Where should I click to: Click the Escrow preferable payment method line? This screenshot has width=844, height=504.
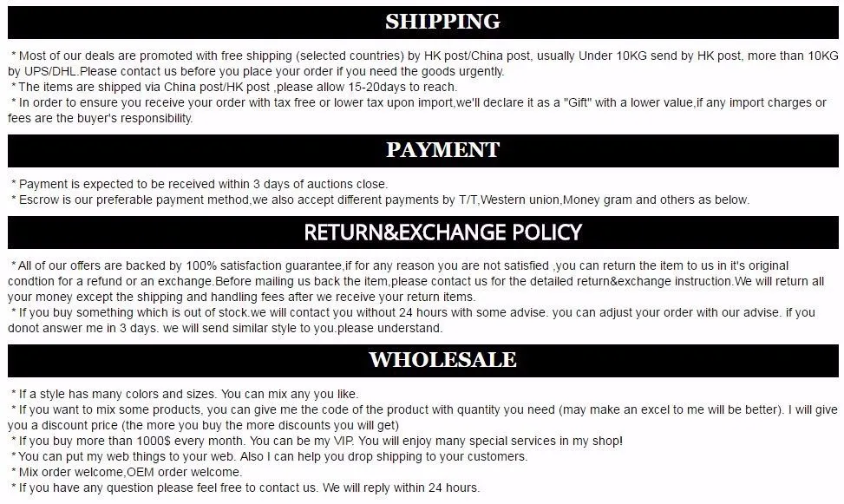[x=380, y=200]
